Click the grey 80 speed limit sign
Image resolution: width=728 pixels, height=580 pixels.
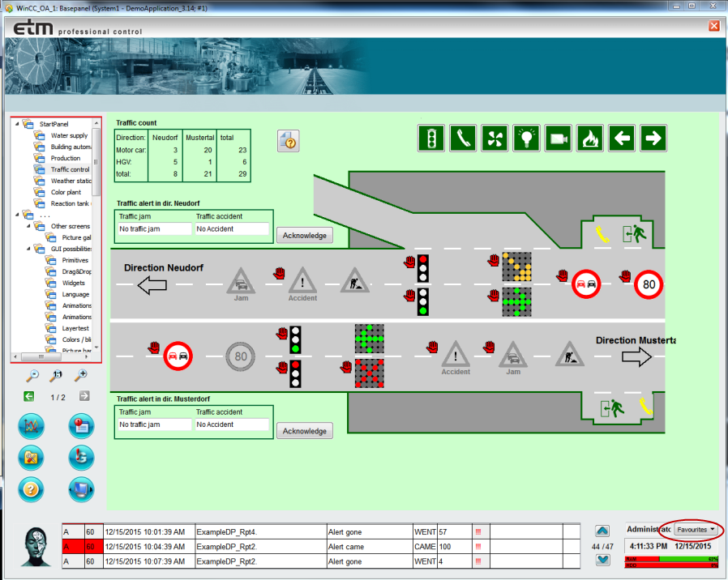click(241, 356)
